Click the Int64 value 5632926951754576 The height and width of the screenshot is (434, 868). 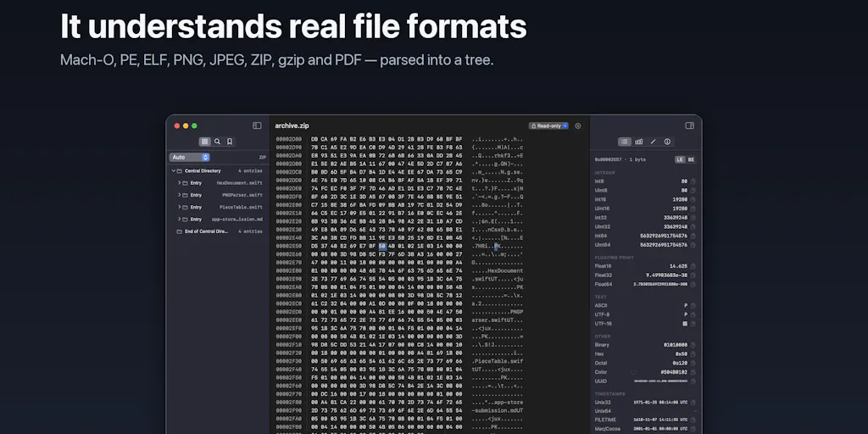pos(664,236)
